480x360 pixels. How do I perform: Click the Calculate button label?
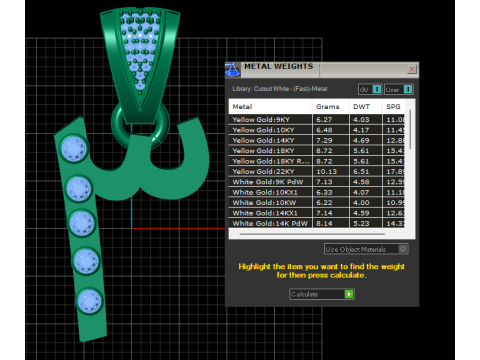304,294
